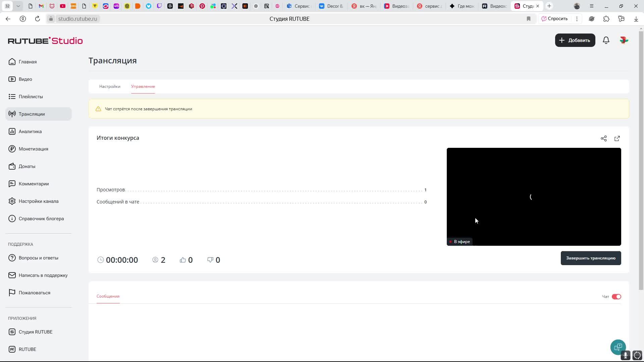Open Справочник блогера
The image size is (644, 362).
38,219
